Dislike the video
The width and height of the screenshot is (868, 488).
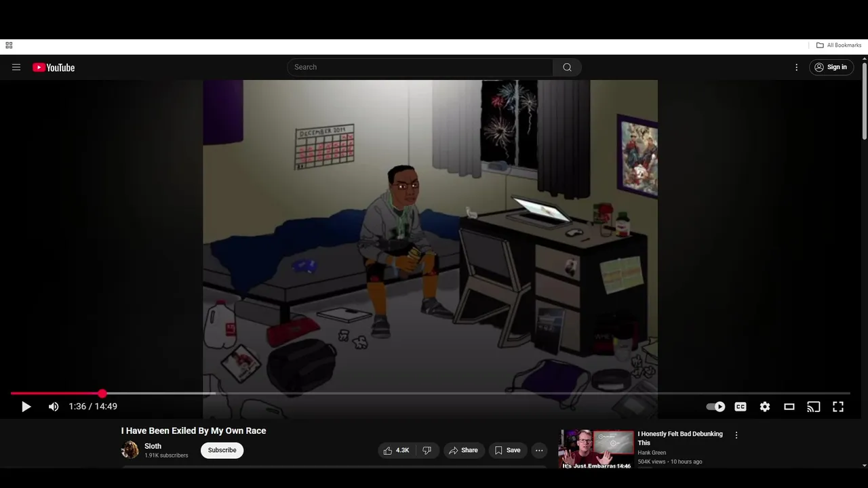427,450
